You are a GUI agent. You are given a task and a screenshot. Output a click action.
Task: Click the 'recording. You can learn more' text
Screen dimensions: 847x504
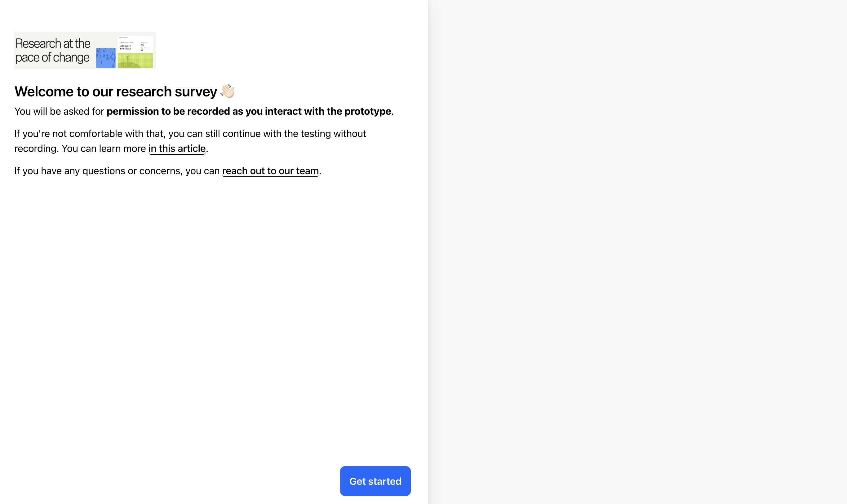[80, 149]
